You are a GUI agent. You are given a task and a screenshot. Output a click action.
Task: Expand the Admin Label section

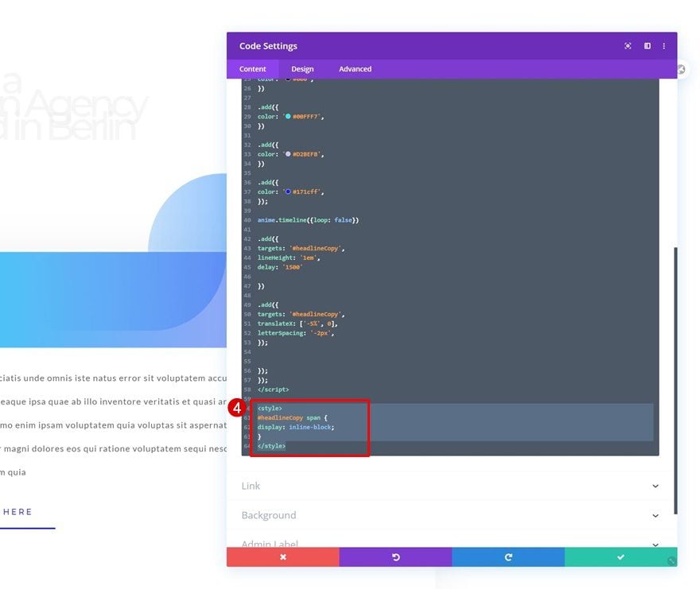click(450, 543)
